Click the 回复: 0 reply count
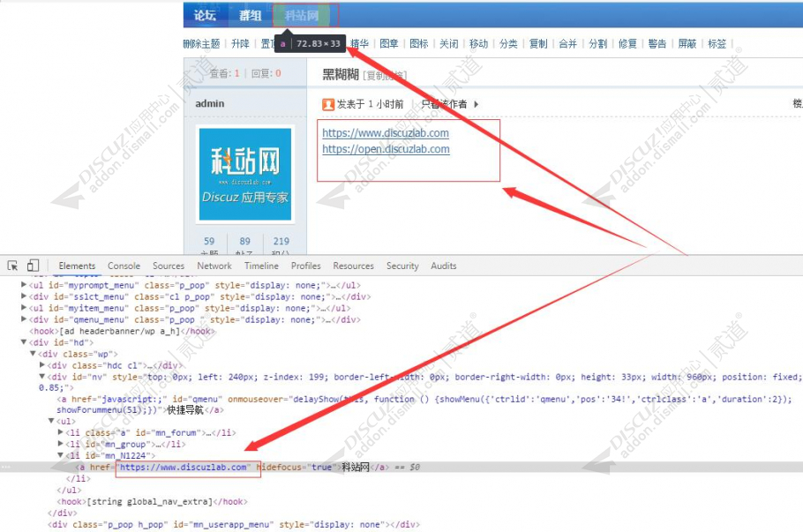The width and height of the screenshot is (803, 532). tap(266, 73)
